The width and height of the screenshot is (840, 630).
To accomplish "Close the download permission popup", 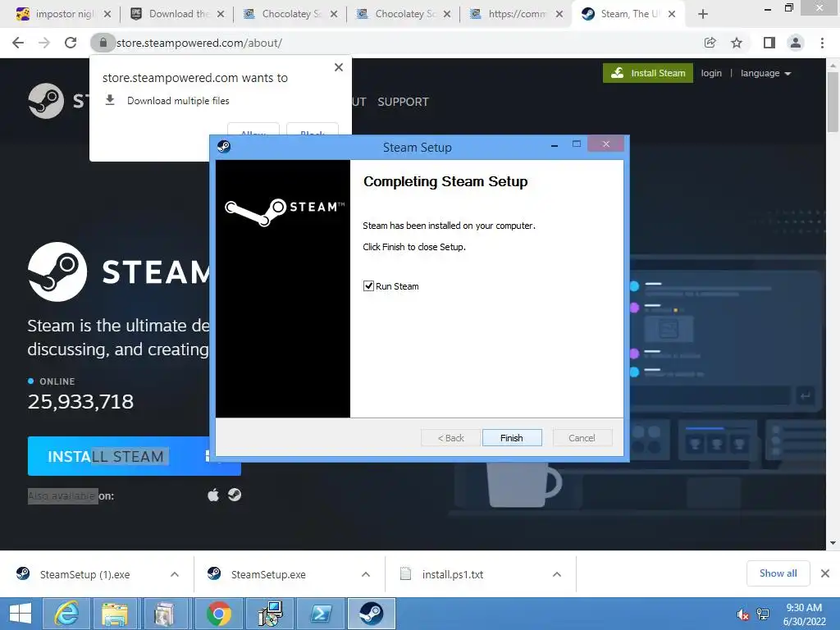I will coord(339,67).
